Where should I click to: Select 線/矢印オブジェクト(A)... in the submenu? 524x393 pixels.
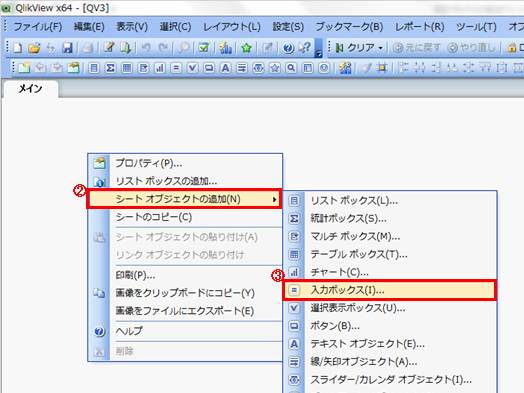[390, 362]
